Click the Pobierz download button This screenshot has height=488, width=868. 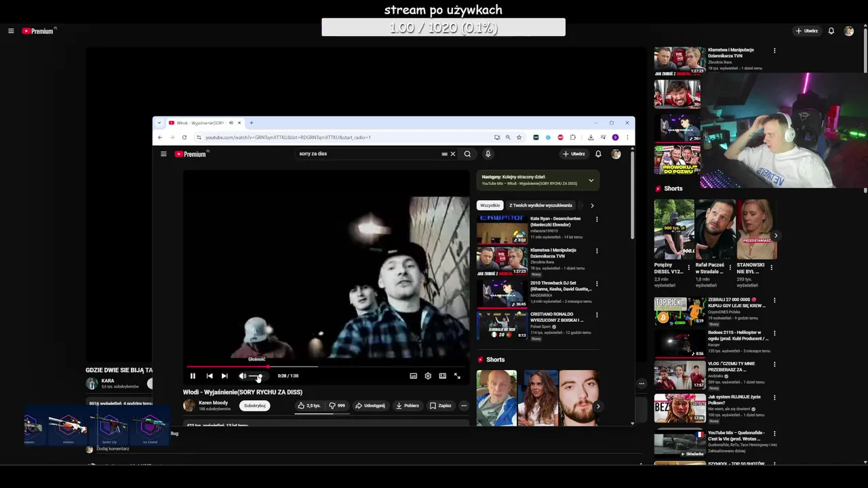pos(408,405)
